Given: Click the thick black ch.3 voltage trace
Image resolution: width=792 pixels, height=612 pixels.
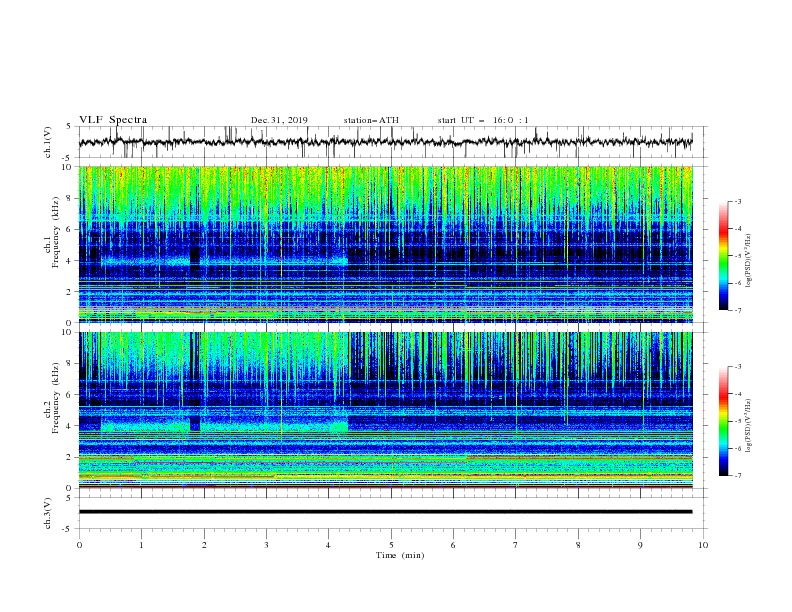Looking at the screenshot, I should click(385, 512).
